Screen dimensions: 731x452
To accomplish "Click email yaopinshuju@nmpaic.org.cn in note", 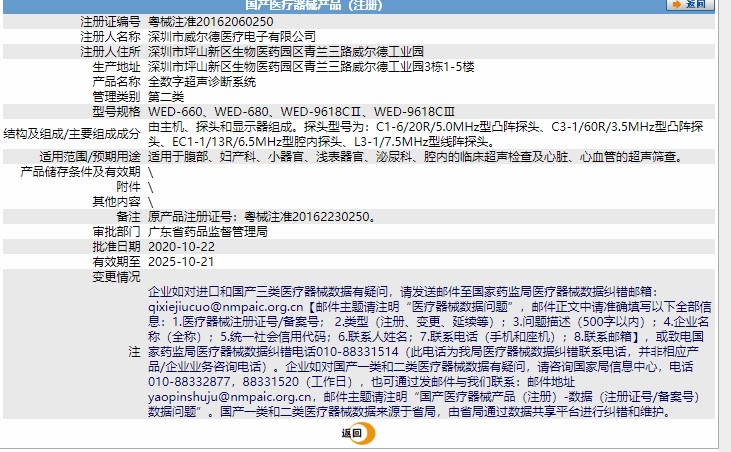I will coord(230,397).
